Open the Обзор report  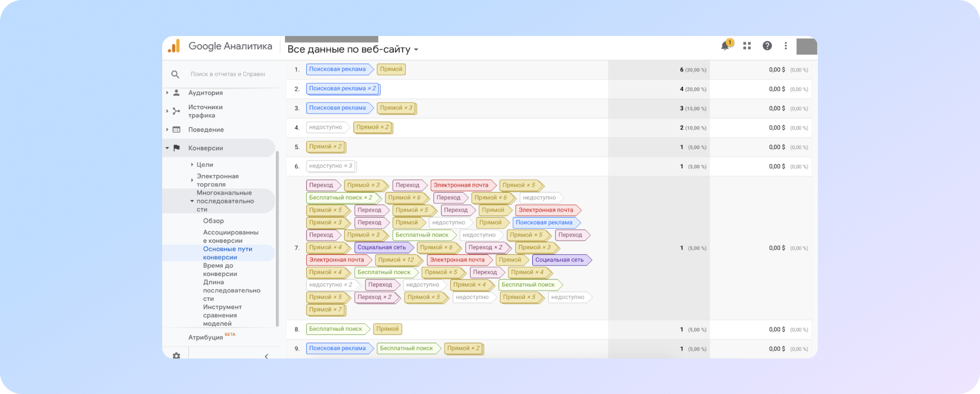coord(213,221)
